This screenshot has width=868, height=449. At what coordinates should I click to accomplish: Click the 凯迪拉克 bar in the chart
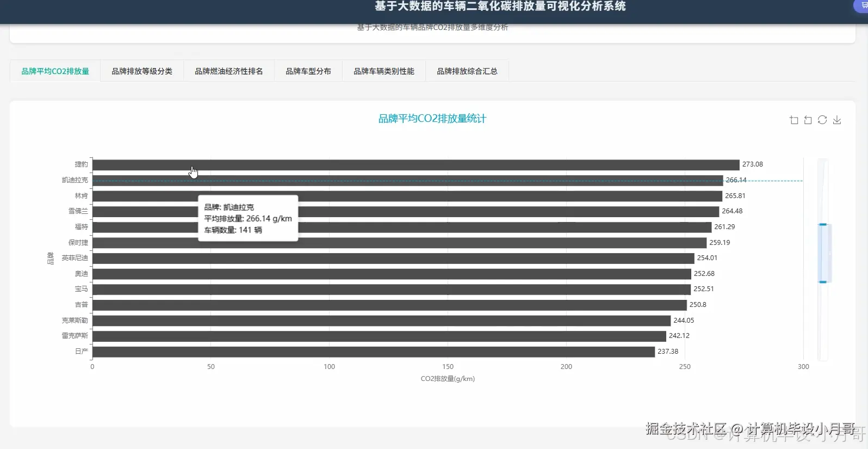[x=408, y=180]
